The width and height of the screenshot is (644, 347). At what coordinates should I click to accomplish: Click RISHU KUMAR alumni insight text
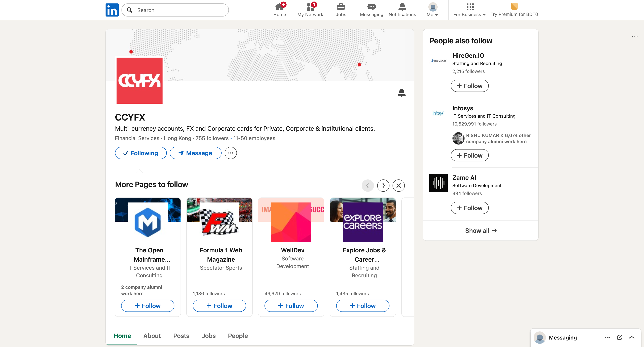498,138
